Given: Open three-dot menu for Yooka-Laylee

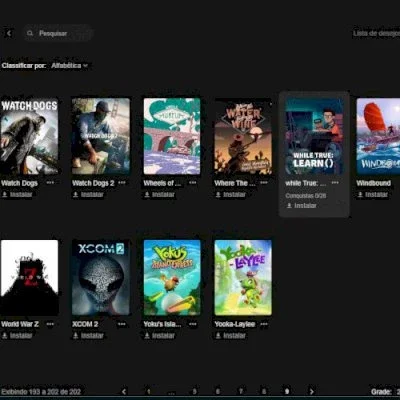Looking at the screenshot, I should tap(264, 324).
